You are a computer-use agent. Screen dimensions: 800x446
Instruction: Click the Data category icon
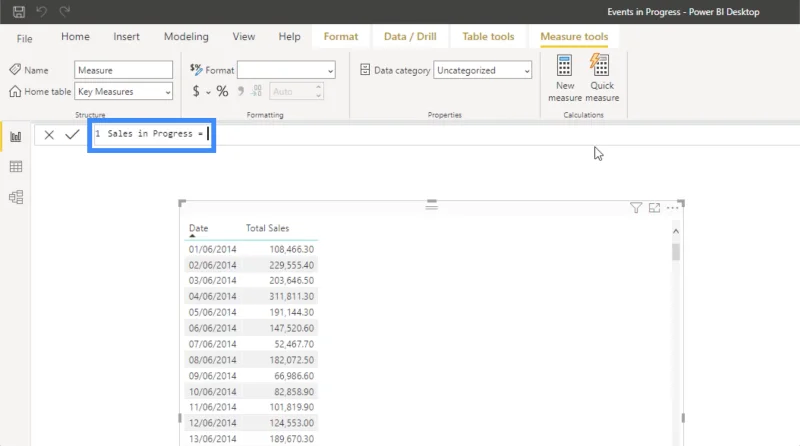coord(365,69)
